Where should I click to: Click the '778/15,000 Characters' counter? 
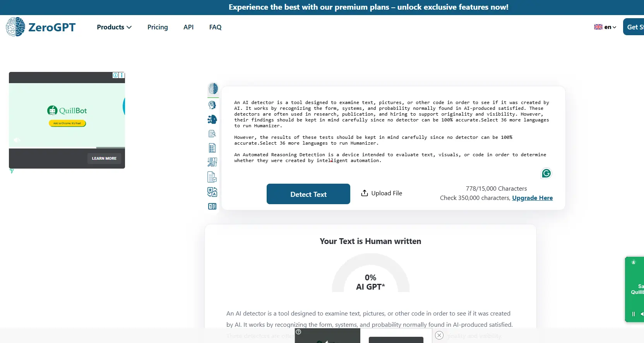(496, 189)
